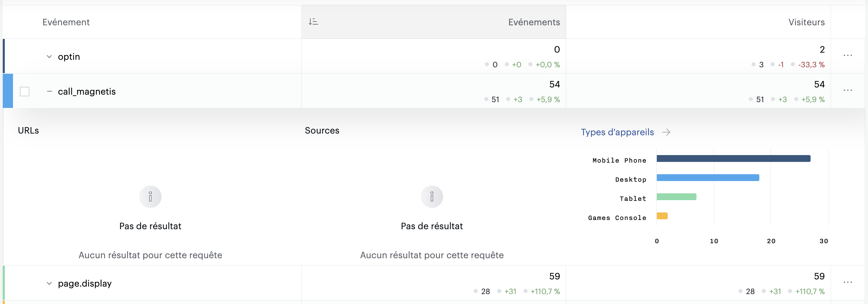Select the Mobile Phone dark blue bar
The image size is (868, 304).
point(733,158)
